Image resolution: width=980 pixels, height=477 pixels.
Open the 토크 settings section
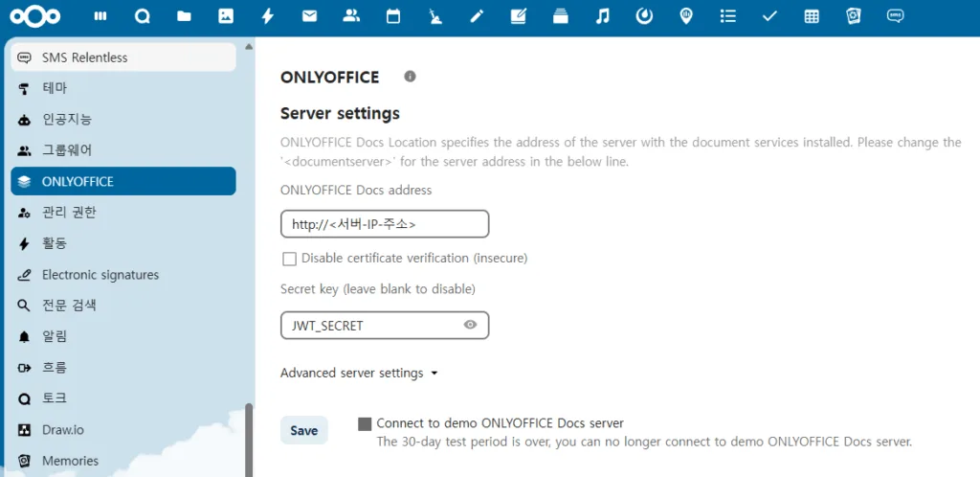pyautogui.click(x=123, y=398)
